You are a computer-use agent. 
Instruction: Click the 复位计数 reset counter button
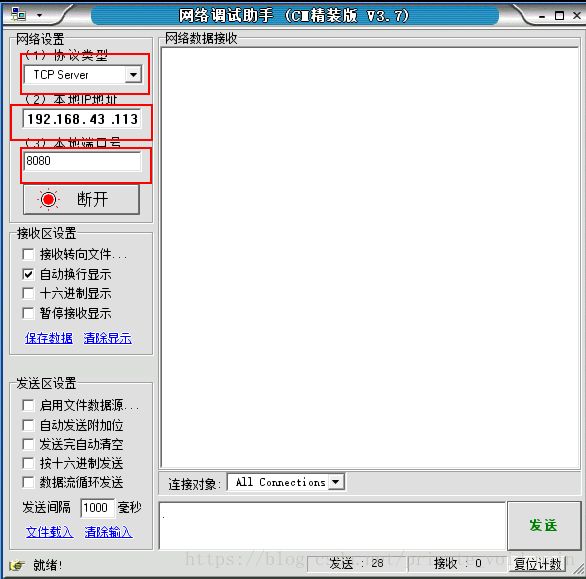click(537, 564)
